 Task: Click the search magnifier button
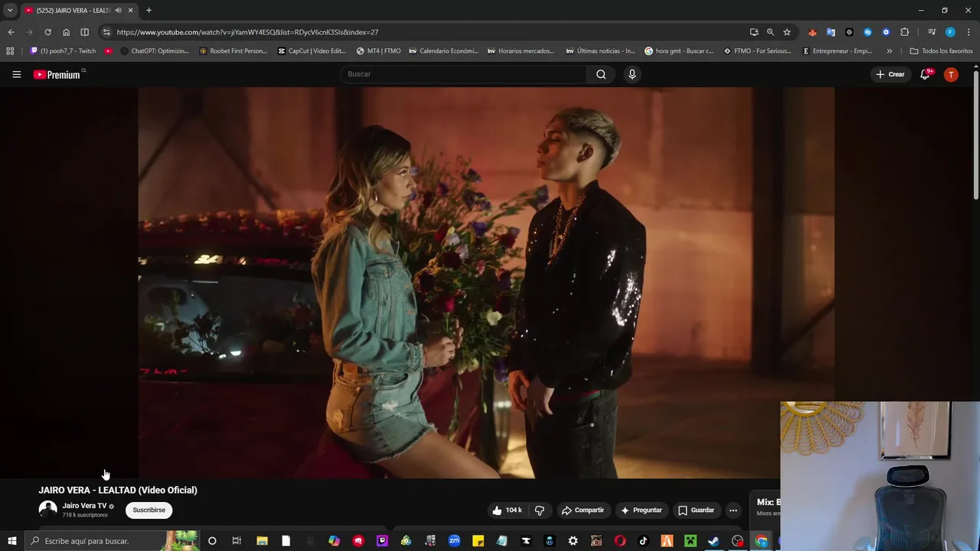(601, 74)
